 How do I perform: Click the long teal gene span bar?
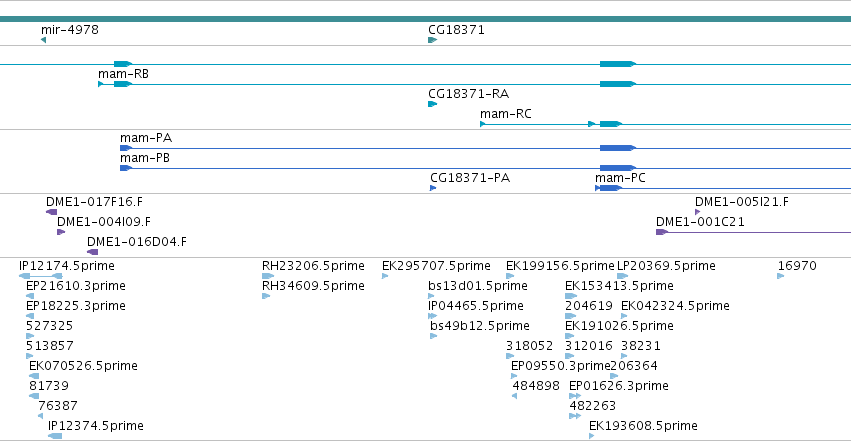pos(426,19)
